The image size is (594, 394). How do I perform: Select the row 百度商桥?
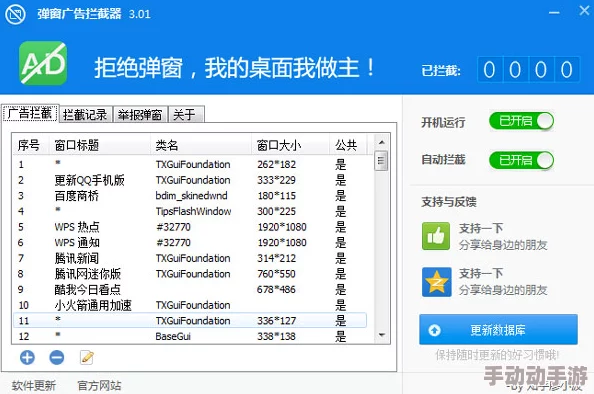[190, 195]
